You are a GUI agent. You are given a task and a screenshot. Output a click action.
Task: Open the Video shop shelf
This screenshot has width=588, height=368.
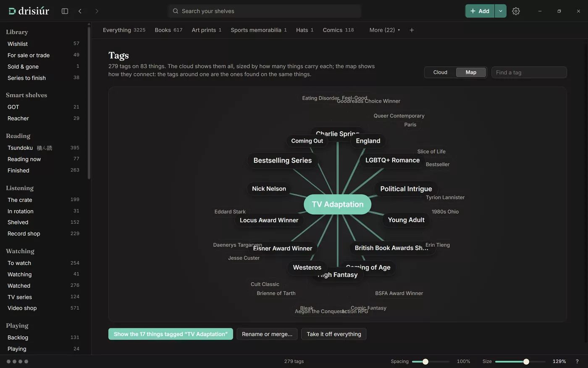tap(44, 308)
